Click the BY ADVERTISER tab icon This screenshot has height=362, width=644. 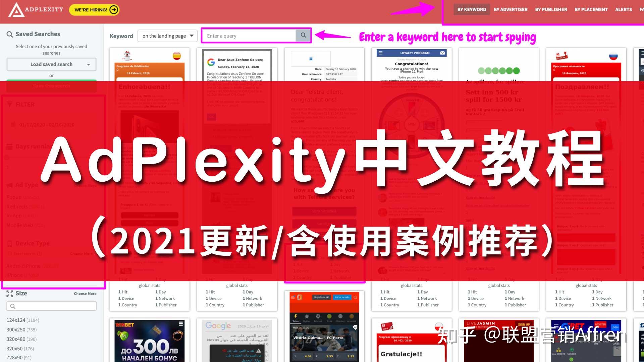pos(511,10)
